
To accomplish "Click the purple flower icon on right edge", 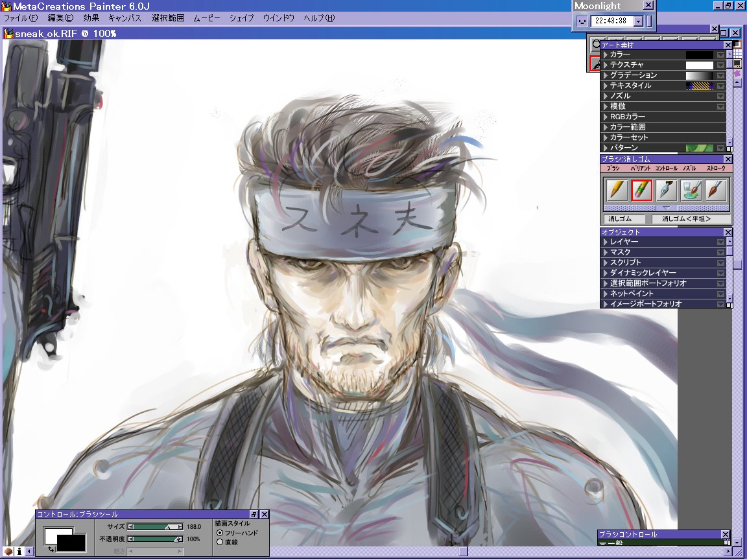I will [737, 73].
